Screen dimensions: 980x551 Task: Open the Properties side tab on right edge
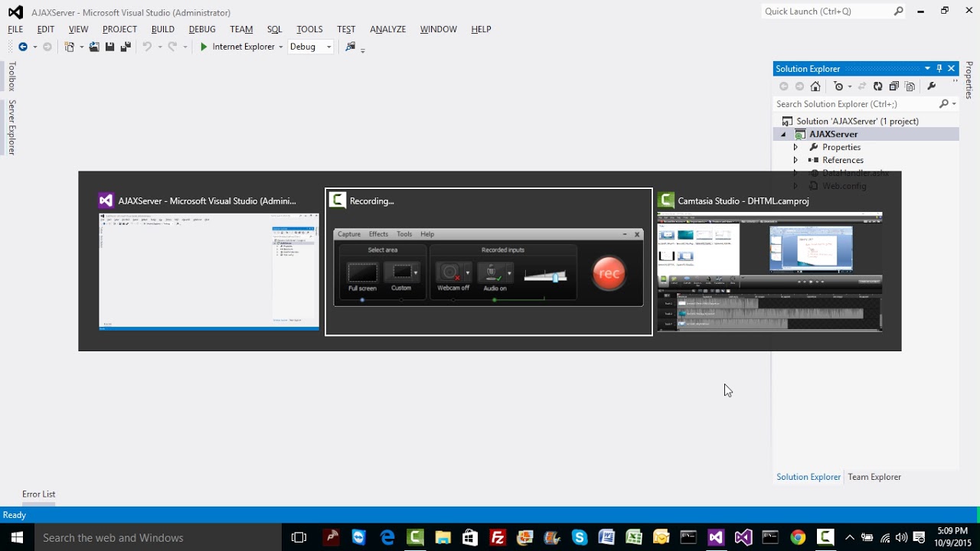click(x=969, y=80)
